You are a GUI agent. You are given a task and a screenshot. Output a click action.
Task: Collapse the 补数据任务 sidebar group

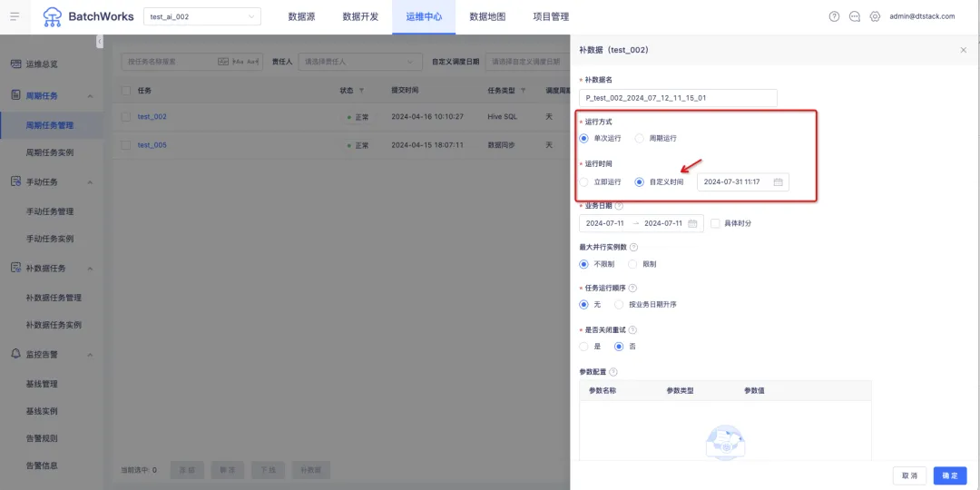pyautogui.click(x=90, y=269)
